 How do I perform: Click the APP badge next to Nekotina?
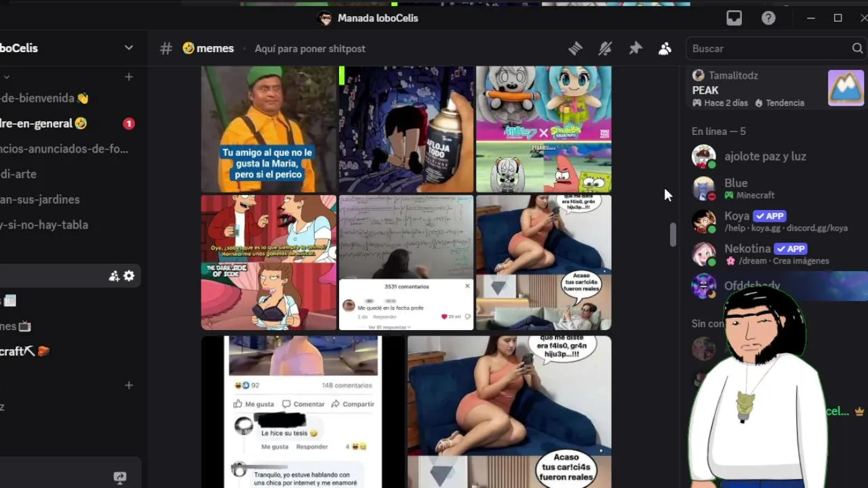coord(790,249)
